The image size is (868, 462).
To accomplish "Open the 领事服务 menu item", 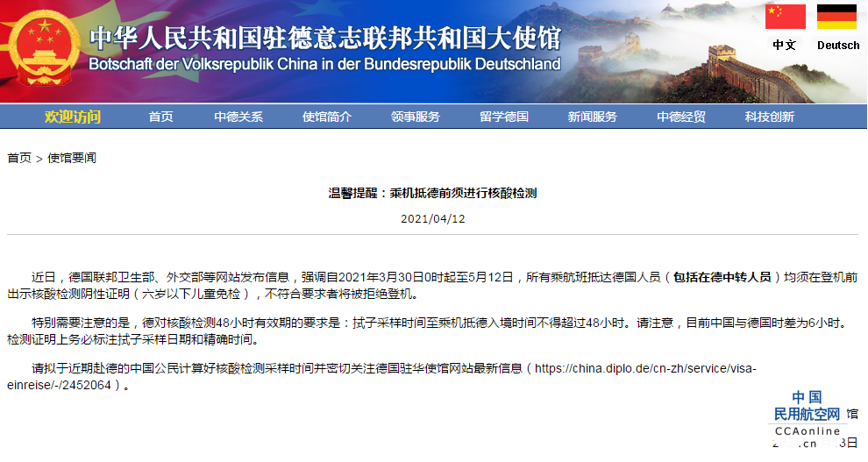I will pos(416,117).
